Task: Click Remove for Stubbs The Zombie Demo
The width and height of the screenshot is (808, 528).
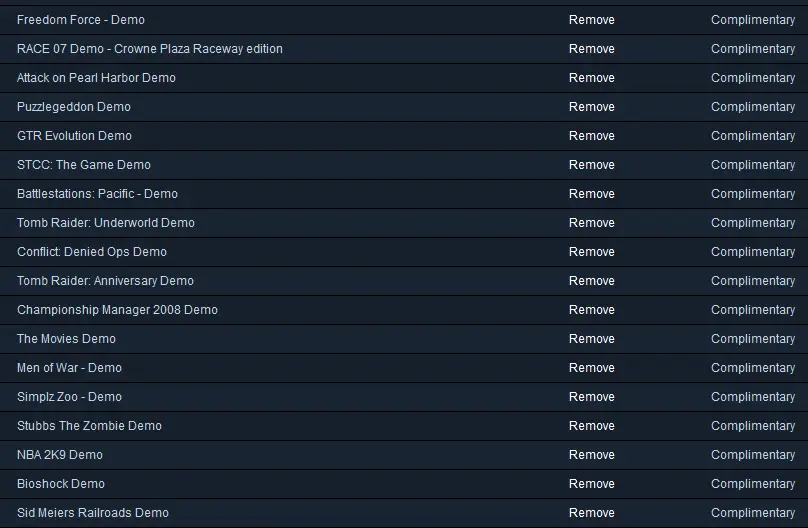Action: coord(592,426)
